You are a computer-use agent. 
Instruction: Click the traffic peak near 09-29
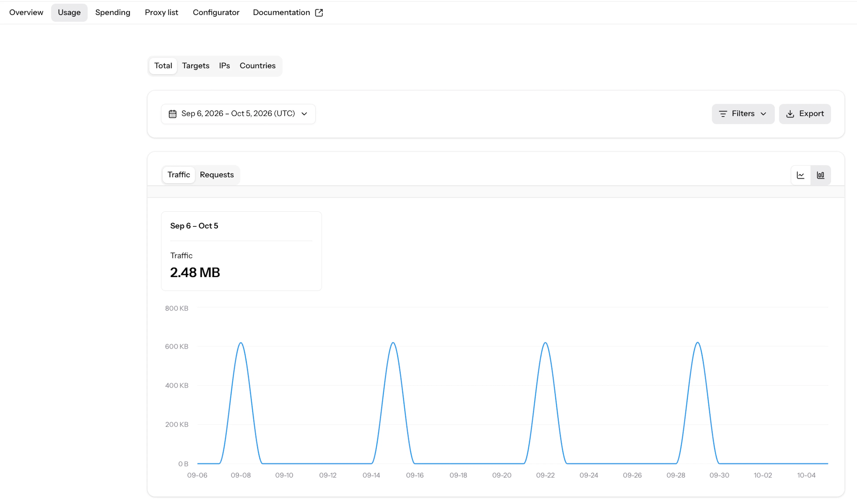[697, 343]
